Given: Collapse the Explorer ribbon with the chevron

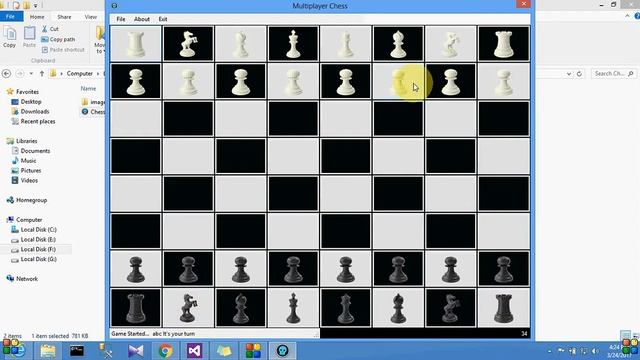Looking at the screenshot, I should [x=627, y=16].
